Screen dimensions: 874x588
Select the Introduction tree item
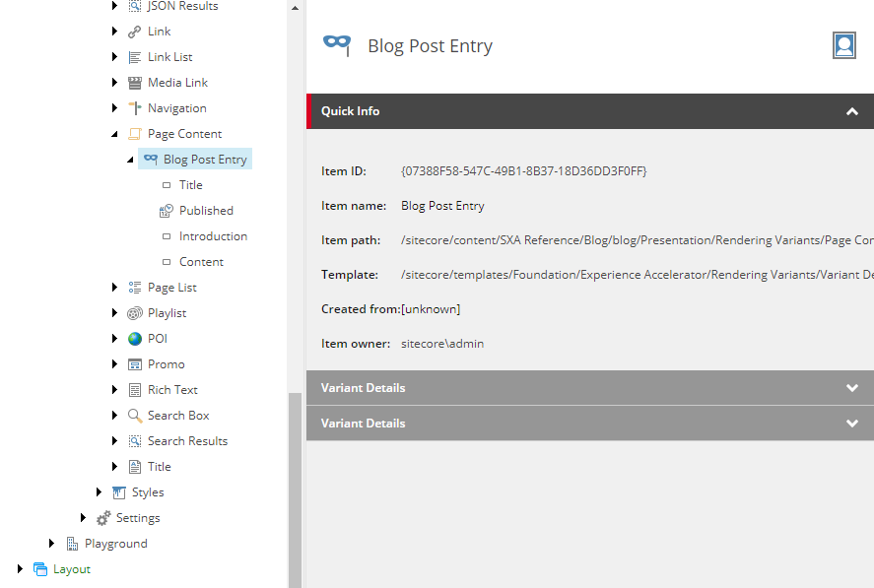pyautogui.click(x=213, y=236)
